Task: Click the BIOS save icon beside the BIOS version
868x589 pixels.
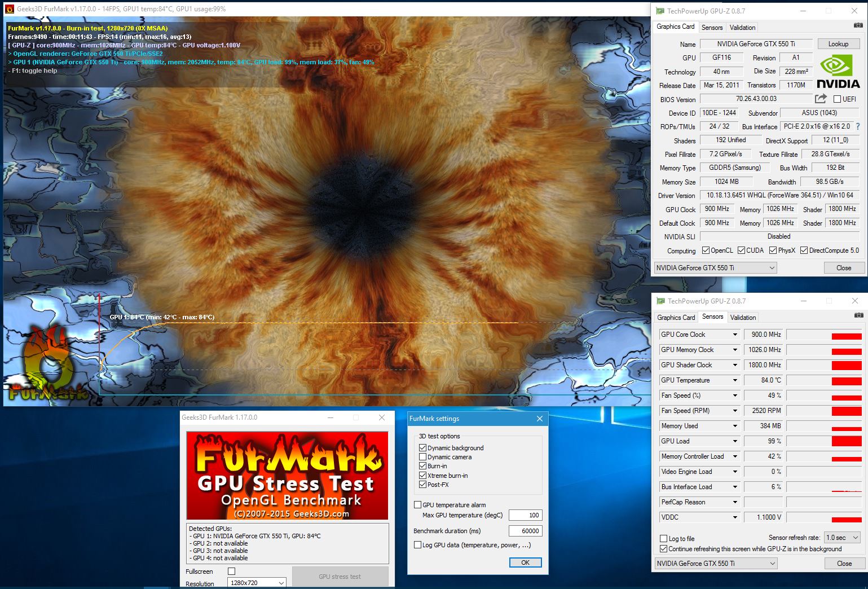Action: pos(821,99)
